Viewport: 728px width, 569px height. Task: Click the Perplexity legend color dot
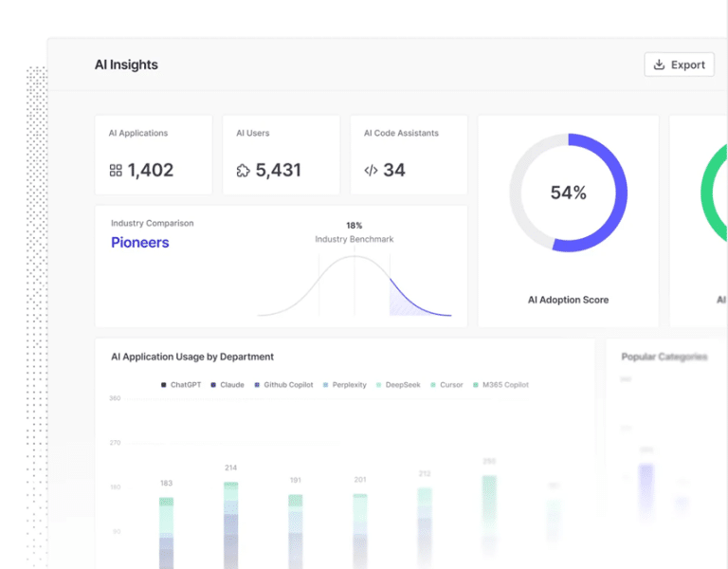326,385
